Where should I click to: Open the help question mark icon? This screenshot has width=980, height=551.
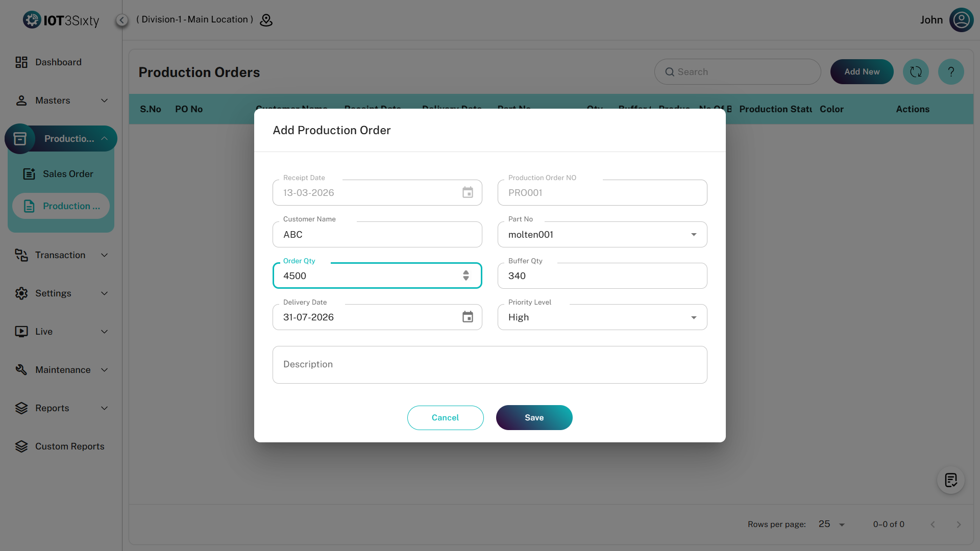[951, 72]
